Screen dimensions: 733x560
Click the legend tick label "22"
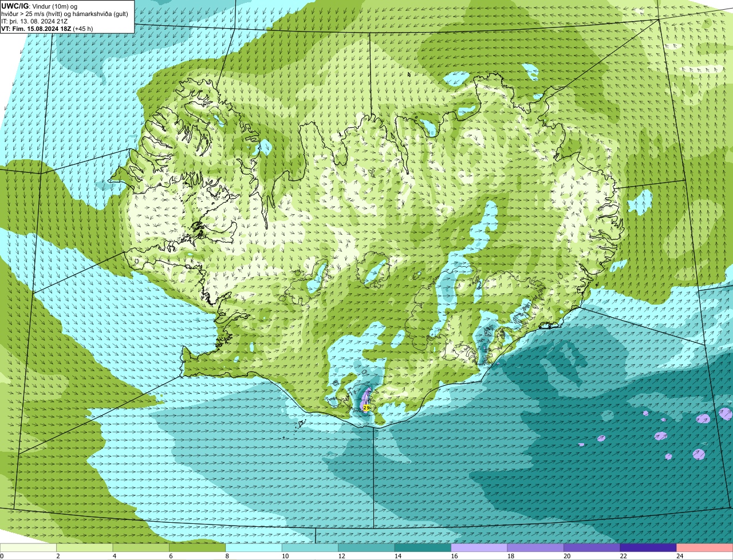[x=623, y=556]
